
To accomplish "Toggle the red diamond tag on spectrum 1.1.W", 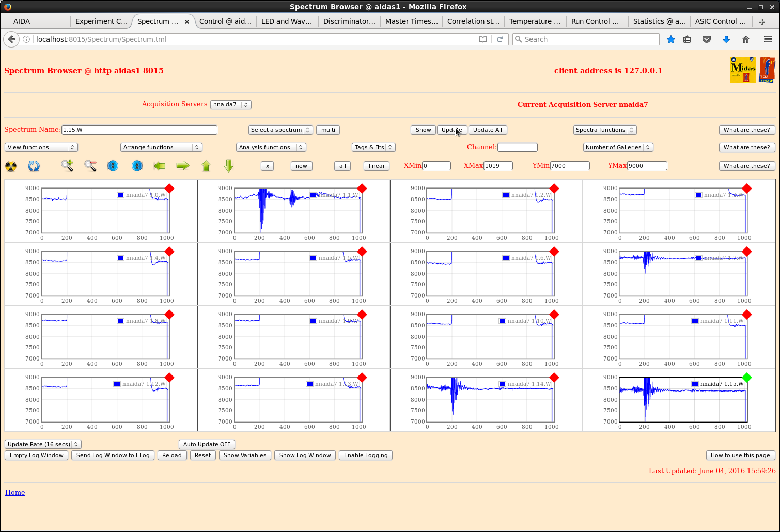I will click(x=362, y=189).
